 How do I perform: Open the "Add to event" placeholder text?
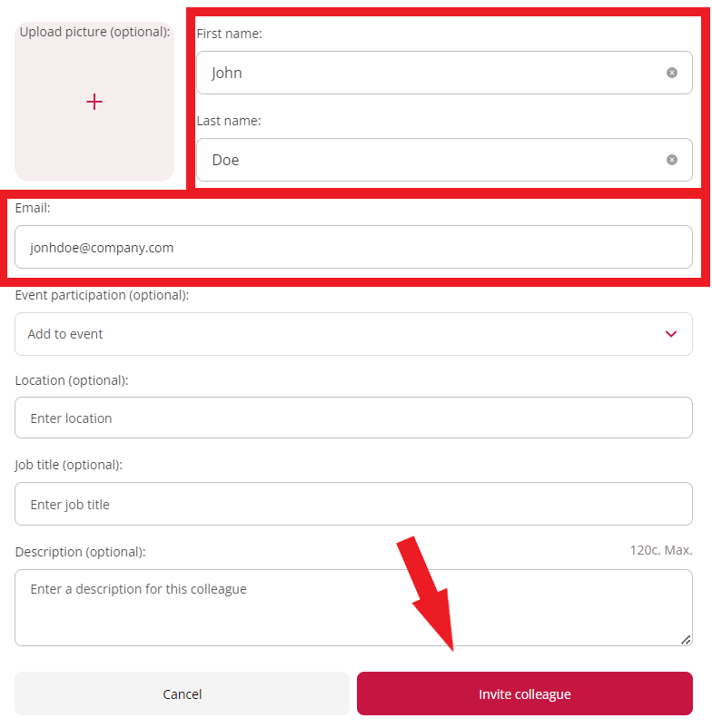pos(65,334)
